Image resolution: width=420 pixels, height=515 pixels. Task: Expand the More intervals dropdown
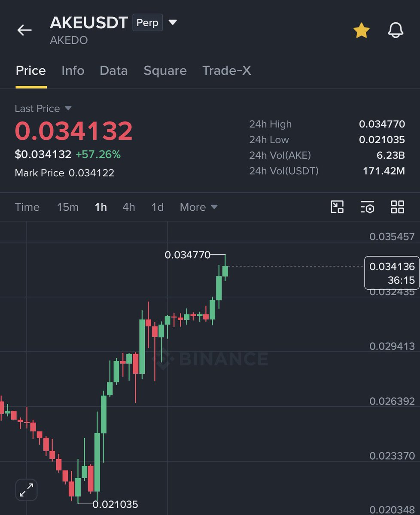point(199,207)
